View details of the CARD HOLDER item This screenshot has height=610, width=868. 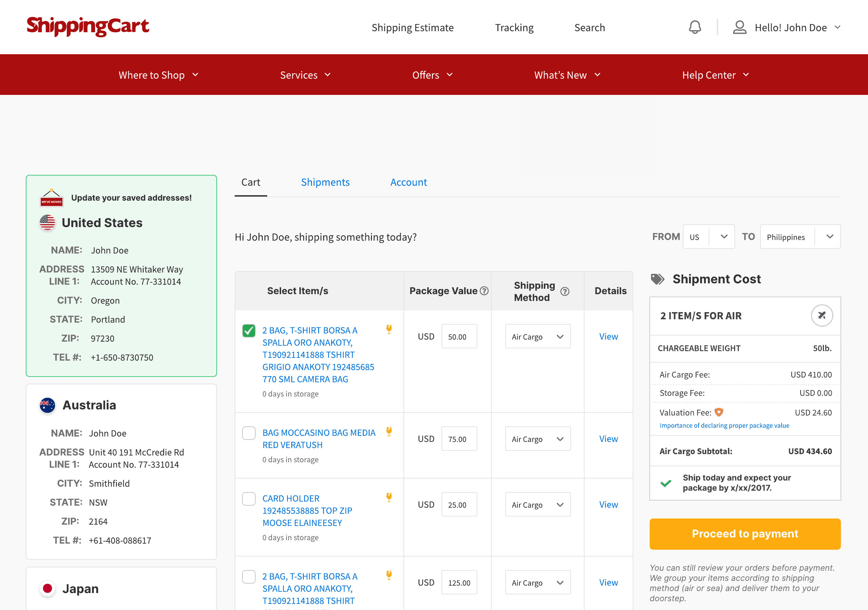[608, 504]
